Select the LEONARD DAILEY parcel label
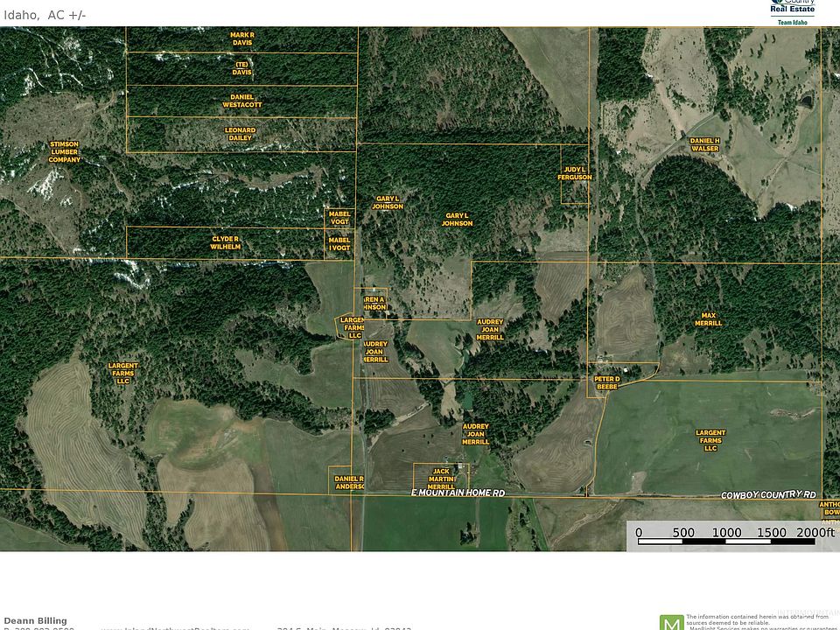The image size is (840, 630). tap(240, 134)
